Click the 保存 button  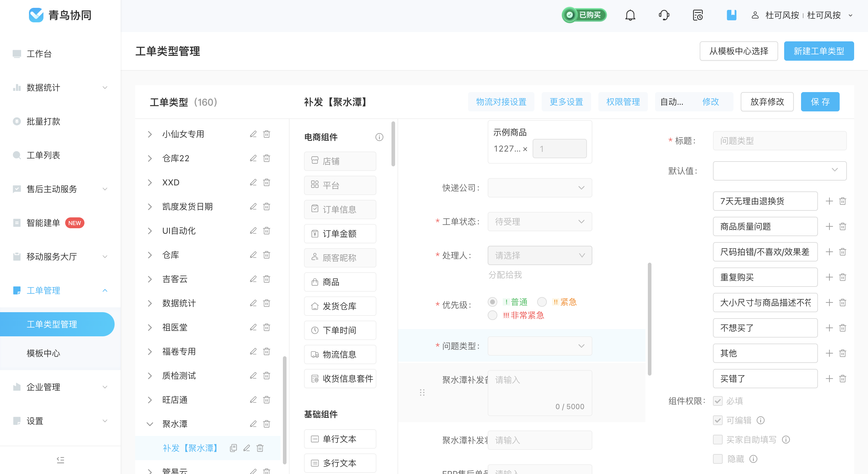pyautogui.click(x=820, y=101)
